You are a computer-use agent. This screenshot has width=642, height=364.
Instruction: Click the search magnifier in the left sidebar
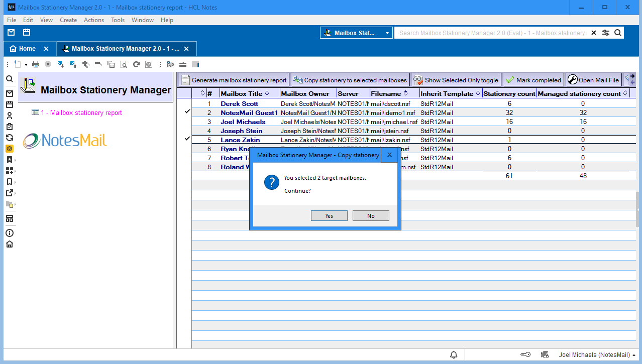9,79
